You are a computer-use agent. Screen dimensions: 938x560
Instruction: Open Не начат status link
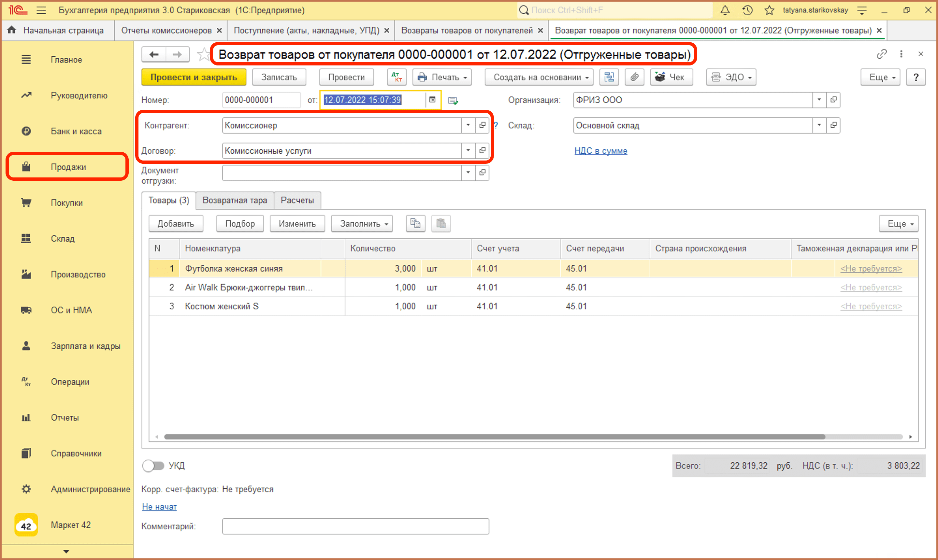(159, 507)
